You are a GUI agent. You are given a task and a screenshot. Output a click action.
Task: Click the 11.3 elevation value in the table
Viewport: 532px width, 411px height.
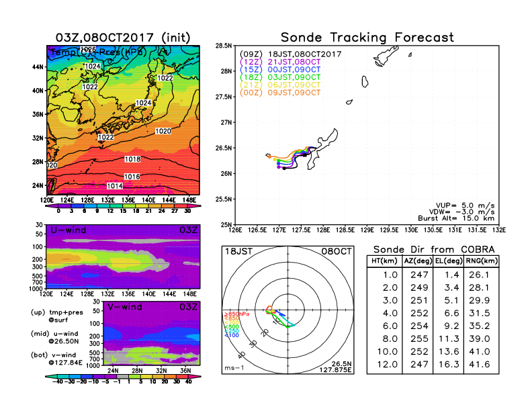pos(449,339)
